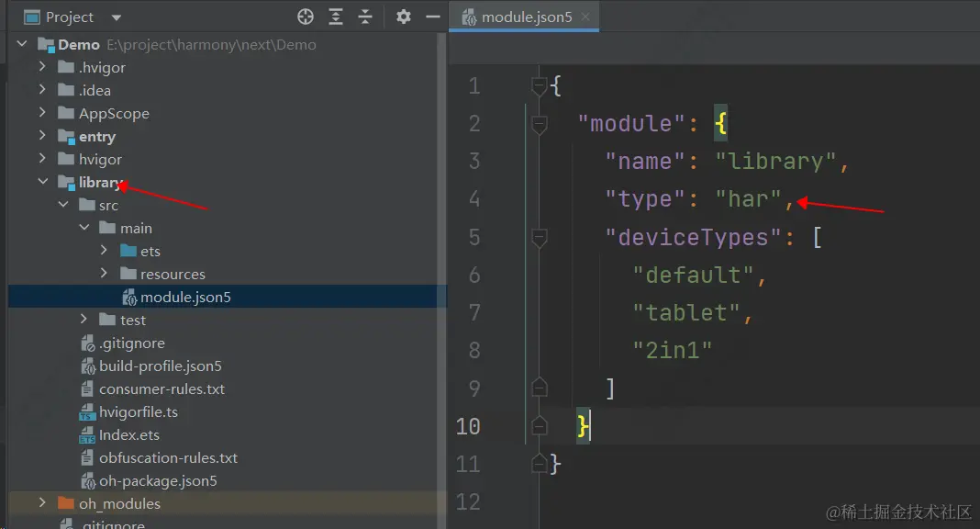The image size is (980, 529).
Task: Expand the resources folder
Action: click(x=105, y=274)
